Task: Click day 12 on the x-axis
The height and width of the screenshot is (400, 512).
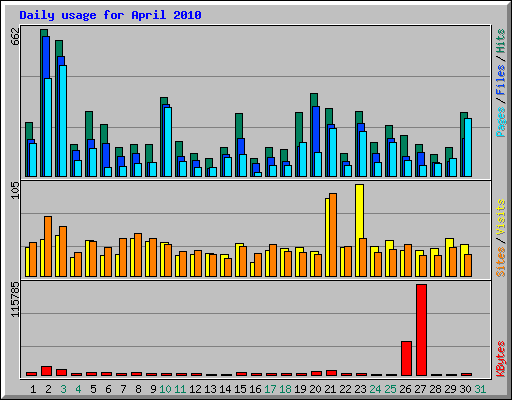Action: 195,389
